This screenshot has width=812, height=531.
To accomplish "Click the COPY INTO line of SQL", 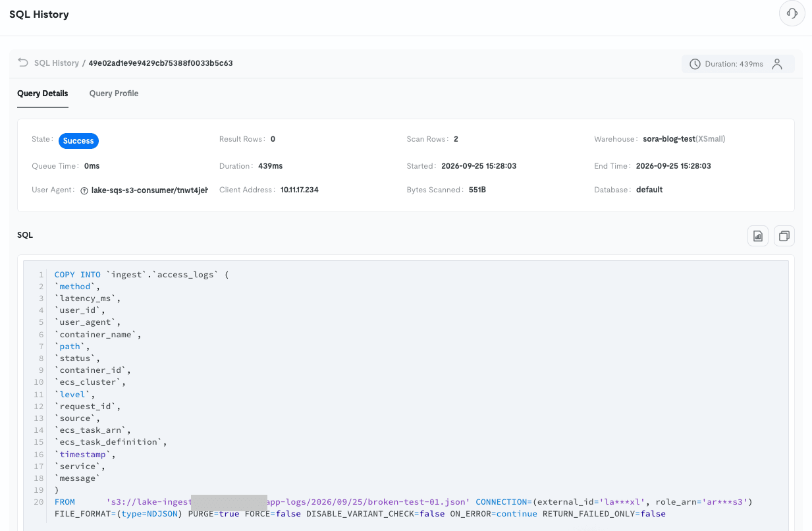I will (x=142, y=275).
